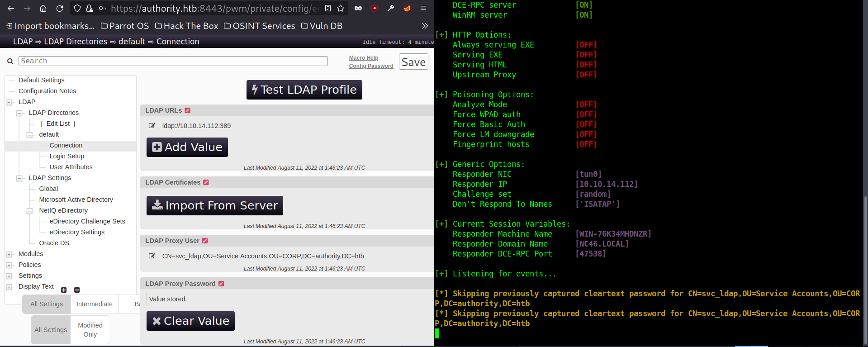Collapse all tree nodes with minus icon
The width and height of the screenshot is (868, 347).
coord(77,290)
